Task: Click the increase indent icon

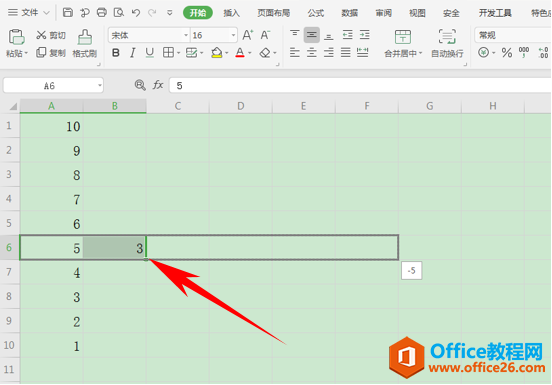Action: [365, 35]
